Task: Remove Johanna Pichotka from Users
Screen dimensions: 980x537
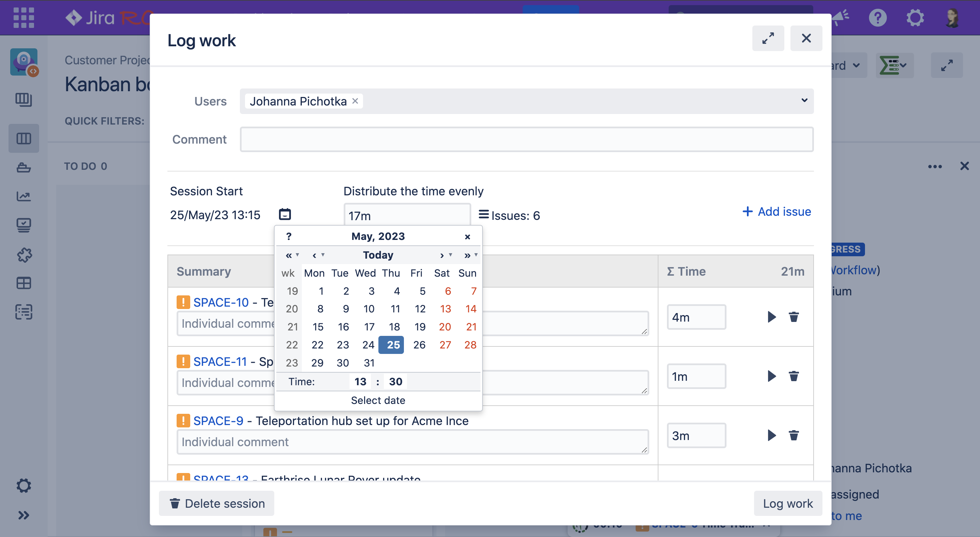Action: [x=355, y=101]
